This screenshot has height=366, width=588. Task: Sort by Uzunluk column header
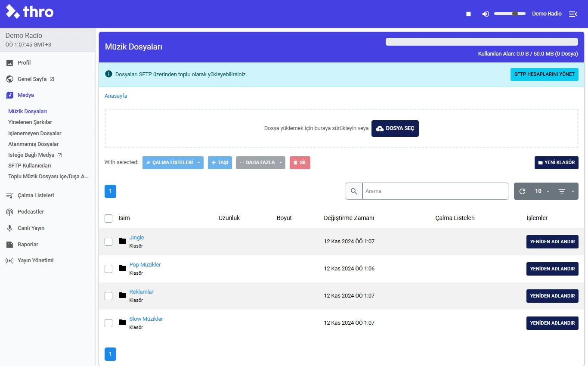(229, 218)
